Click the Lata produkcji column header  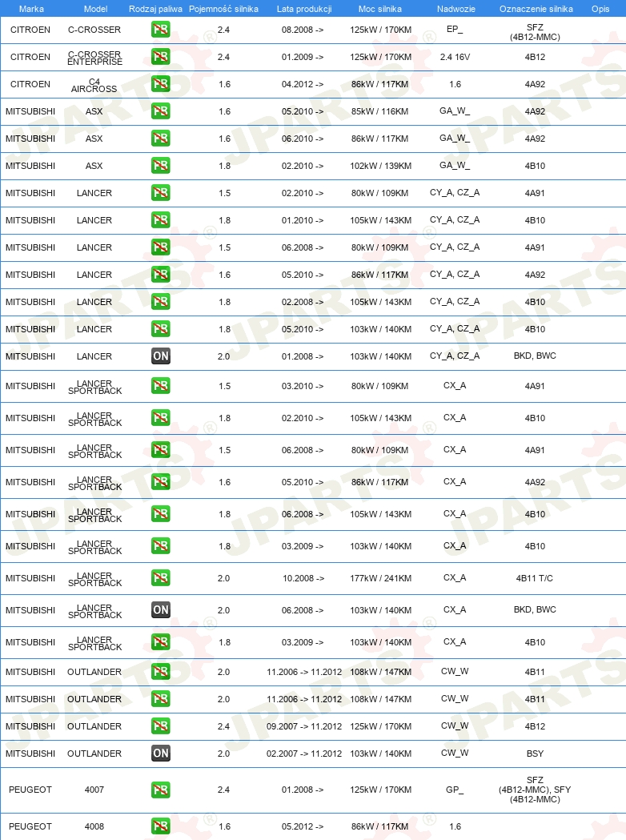(x=303, y=9)
